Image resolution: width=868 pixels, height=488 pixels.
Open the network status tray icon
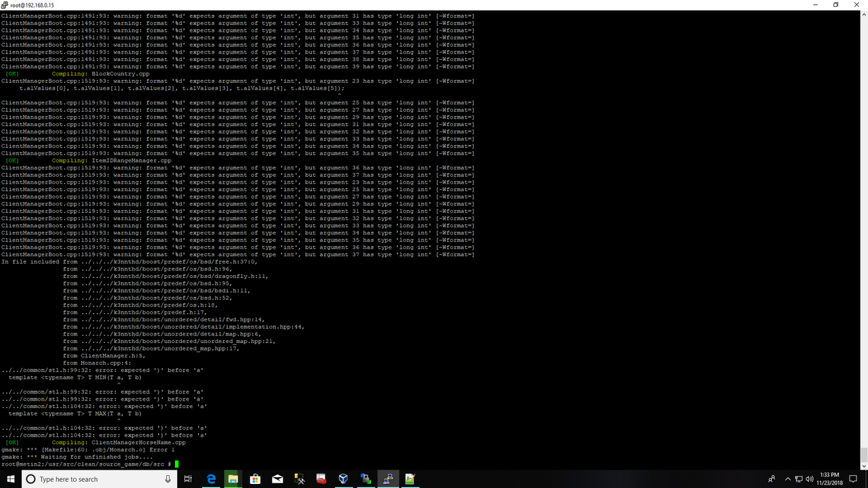(x=799, y=479)
